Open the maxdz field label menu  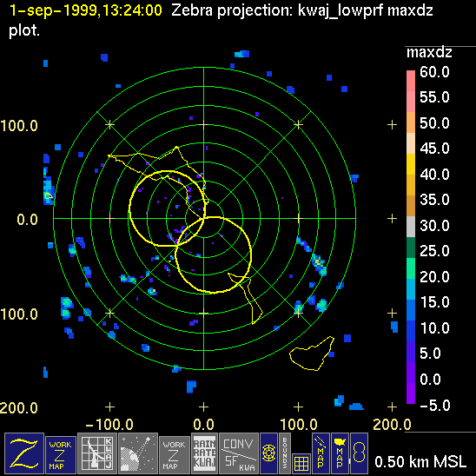[429, 53]
